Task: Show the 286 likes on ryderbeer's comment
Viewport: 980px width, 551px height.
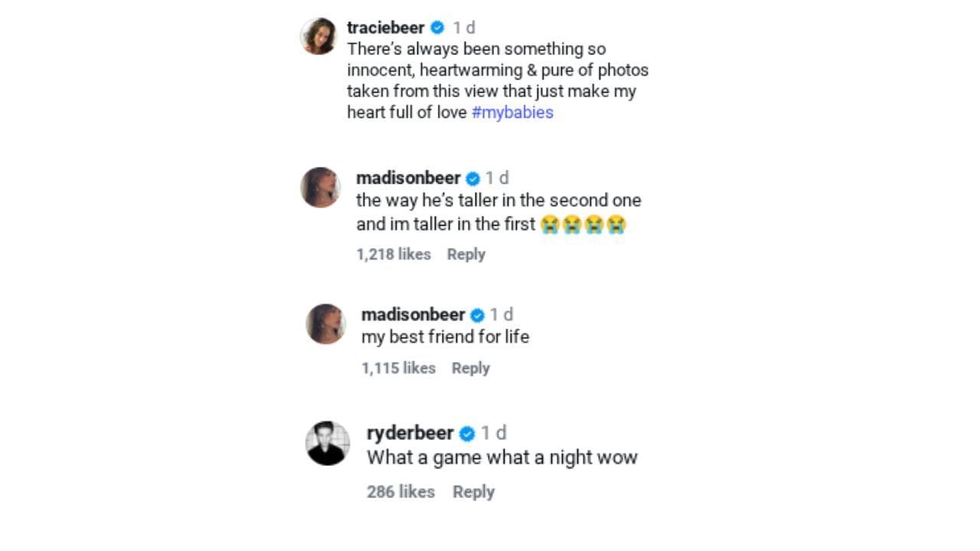Action: pyautogui.click(x=400, y=492)
